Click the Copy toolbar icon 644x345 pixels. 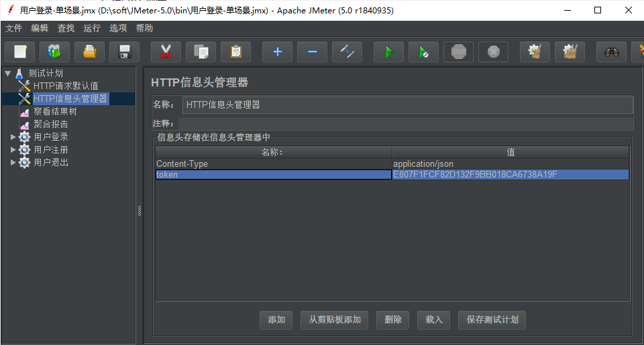[x=201, y=52]
